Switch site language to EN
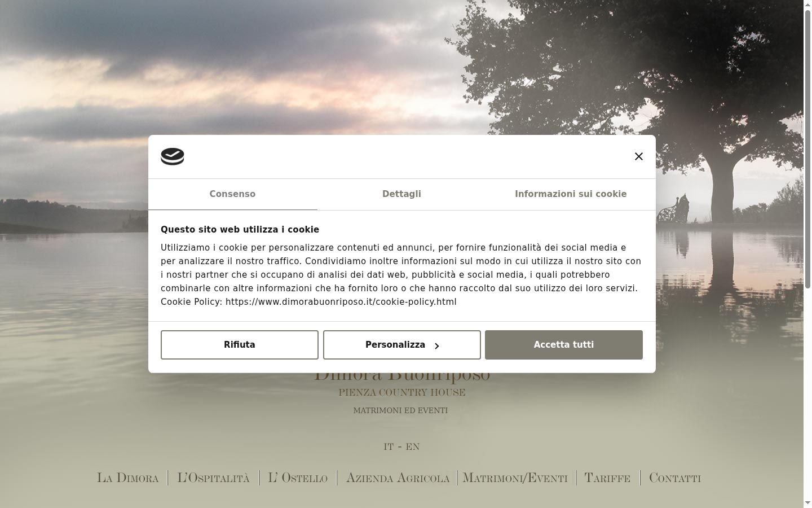 [413, 447]
